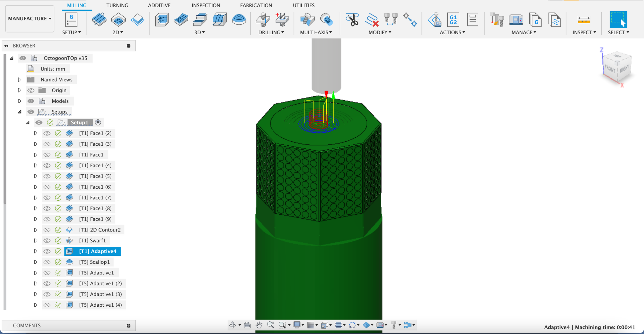
Task: Select the Multi-Axis Flow tool icon
Action: coord(326,20)
